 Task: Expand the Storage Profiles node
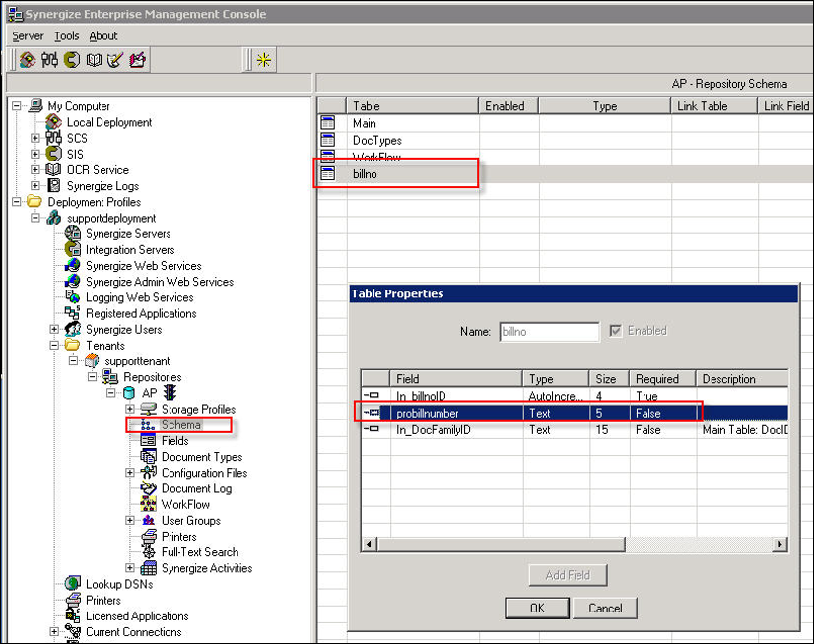pos(130,409)
